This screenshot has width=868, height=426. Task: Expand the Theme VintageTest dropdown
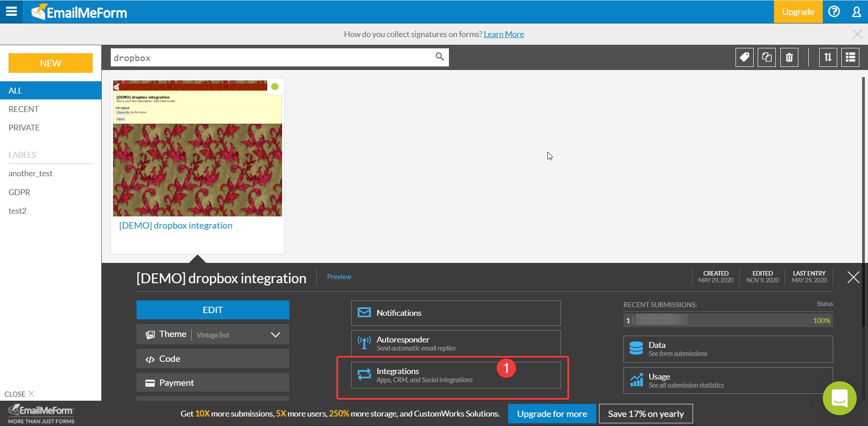275,335
